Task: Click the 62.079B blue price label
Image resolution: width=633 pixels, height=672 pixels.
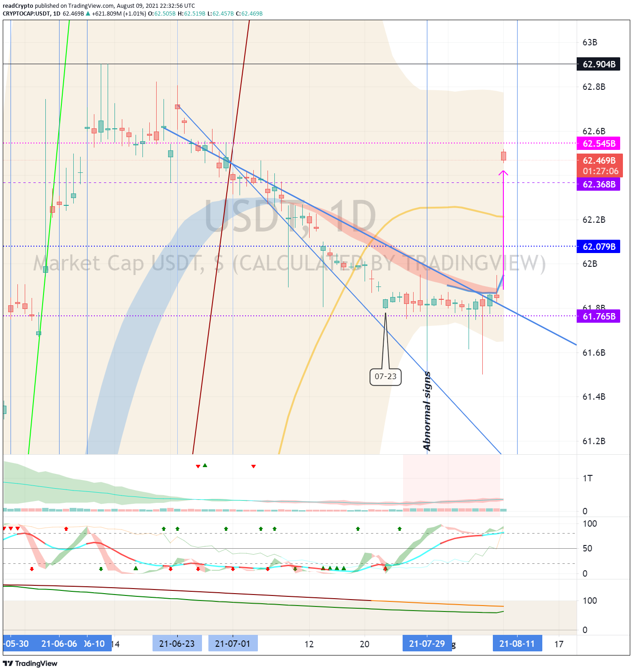Action: coord(598,247)
